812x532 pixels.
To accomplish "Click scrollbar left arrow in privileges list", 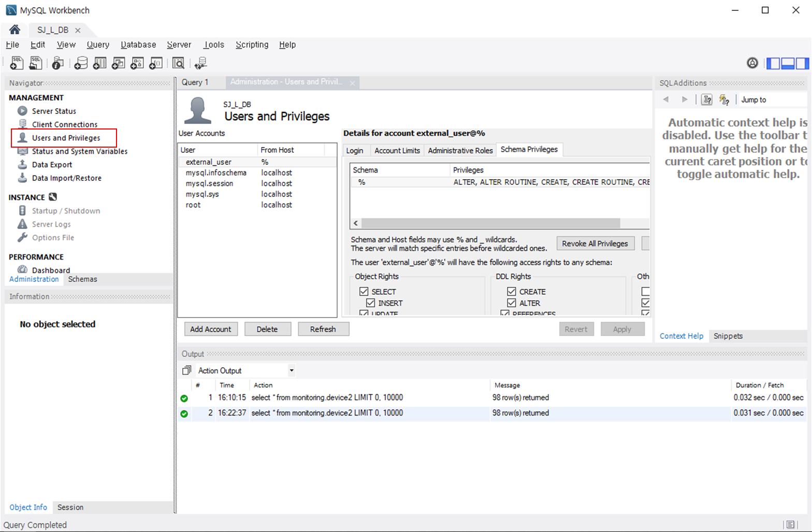I will (355, 223).
